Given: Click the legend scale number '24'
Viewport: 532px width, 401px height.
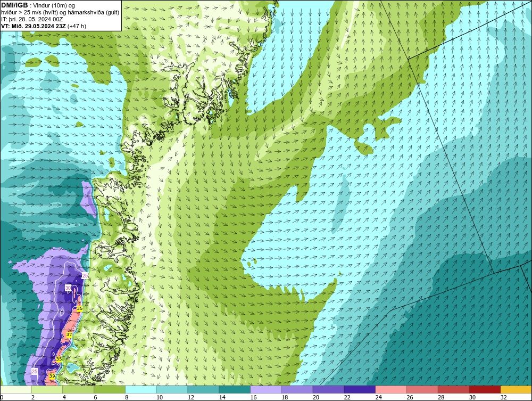Looking at the screenshot, I should (378, 397).
